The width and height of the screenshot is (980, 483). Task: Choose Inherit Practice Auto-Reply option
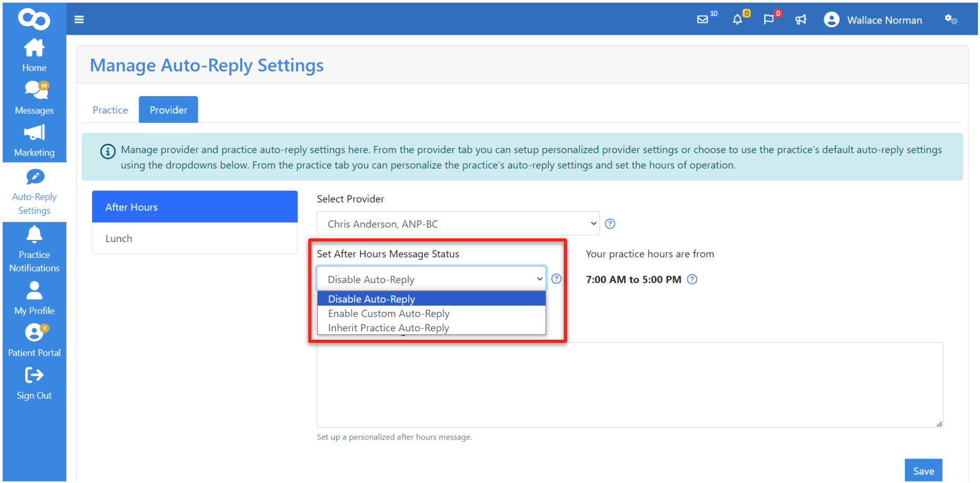point(431,328)
